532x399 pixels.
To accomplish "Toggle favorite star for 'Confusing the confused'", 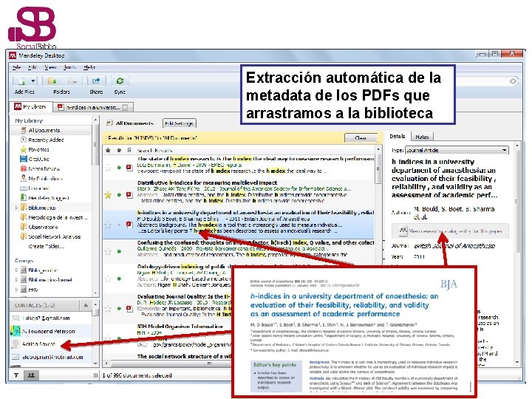I will [x=108, y=252].
